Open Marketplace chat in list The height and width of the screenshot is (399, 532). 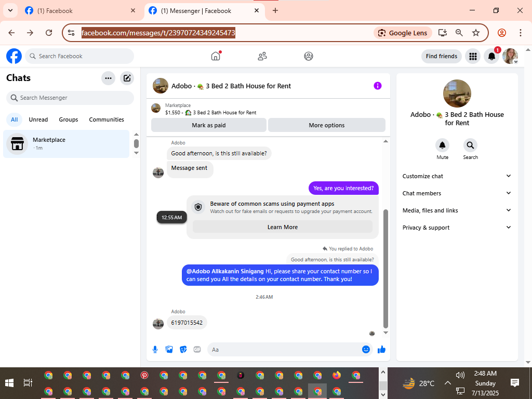[x=66, y=144]
